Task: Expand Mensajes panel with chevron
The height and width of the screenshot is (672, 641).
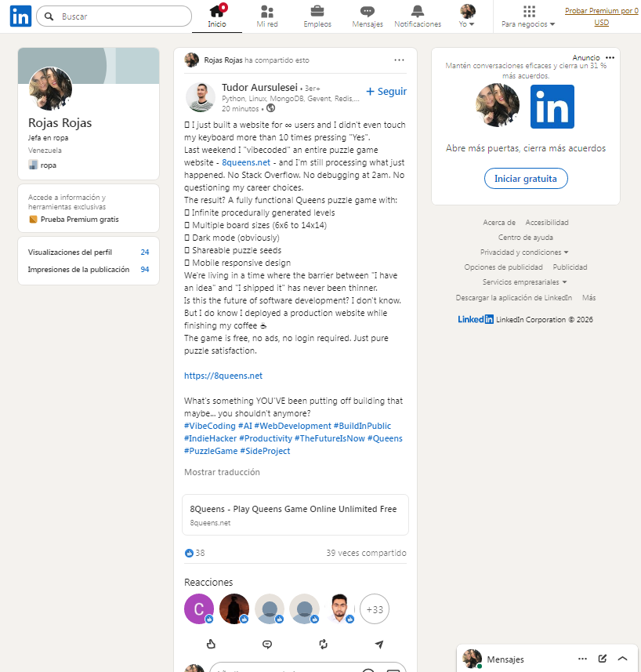Action: pyautogui.click(x=623, y=659)
